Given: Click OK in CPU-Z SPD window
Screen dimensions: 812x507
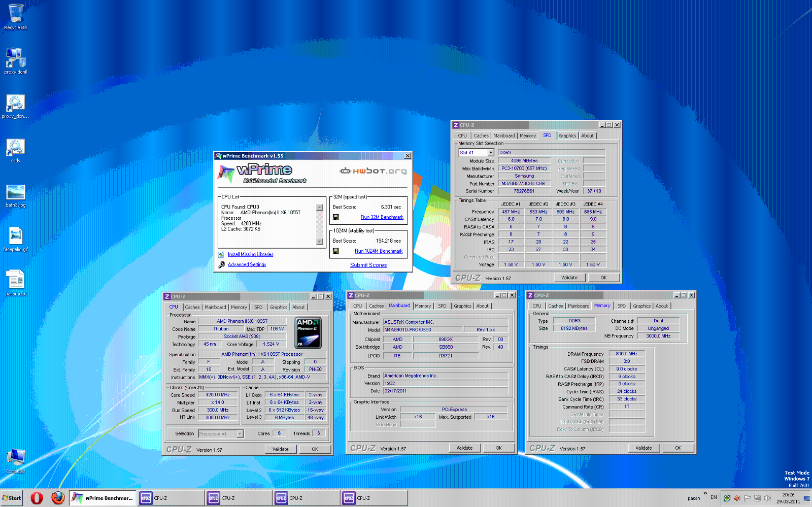Looking at the screenshot, I should pyautogui.click(x=603, y=278).
